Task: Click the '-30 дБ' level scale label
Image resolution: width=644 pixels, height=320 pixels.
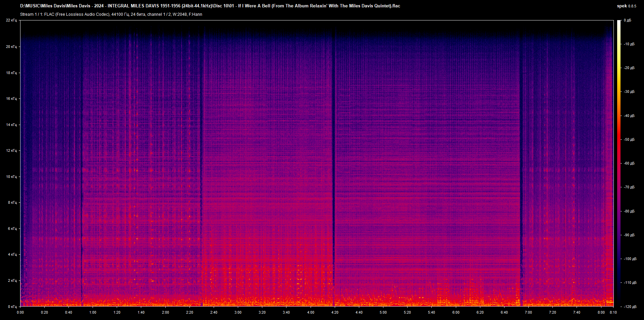Action: [x=629, y=92]
